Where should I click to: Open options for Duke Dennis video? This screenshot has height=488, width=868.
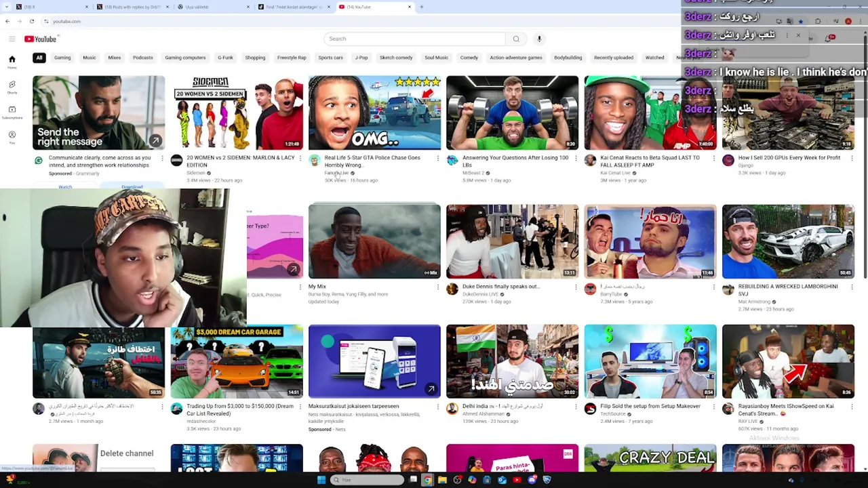(576, 287)
